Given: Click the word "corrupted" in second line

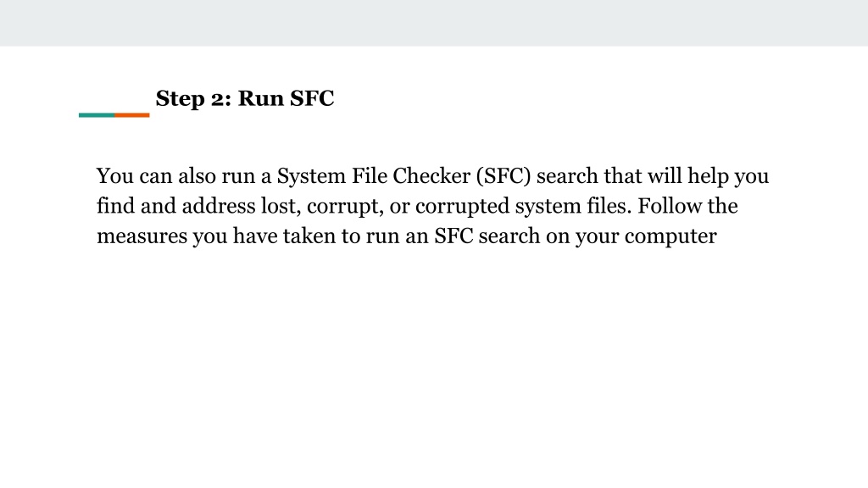Looking at the screenshot, I should [x=462, y=207].
